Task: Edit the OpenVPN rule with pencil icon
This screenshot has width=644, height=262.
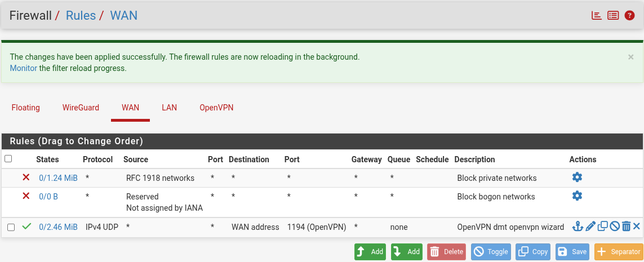Action: click(590, 227)
